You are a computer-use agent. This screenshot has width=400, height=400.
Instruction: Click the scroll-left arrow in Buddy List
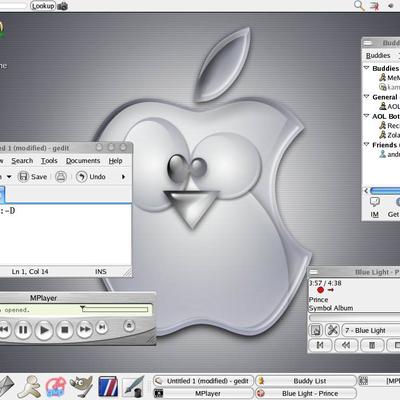click(x=366, y=191)
